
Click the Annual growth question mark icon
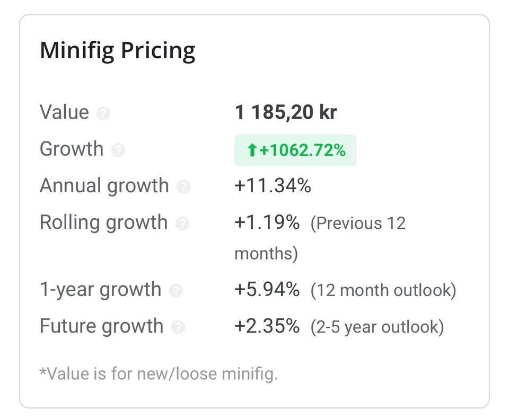184,187
